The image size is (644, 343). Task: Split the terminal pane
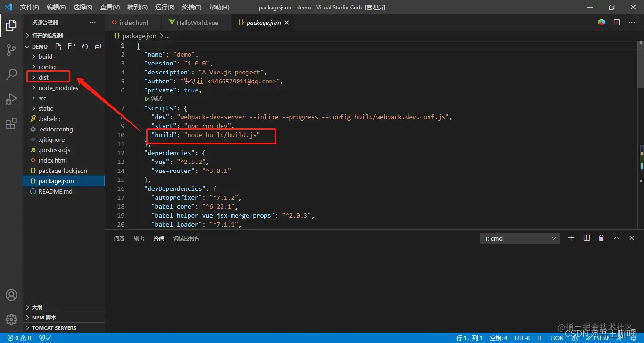pyautogui.click(x=586, y=238)
